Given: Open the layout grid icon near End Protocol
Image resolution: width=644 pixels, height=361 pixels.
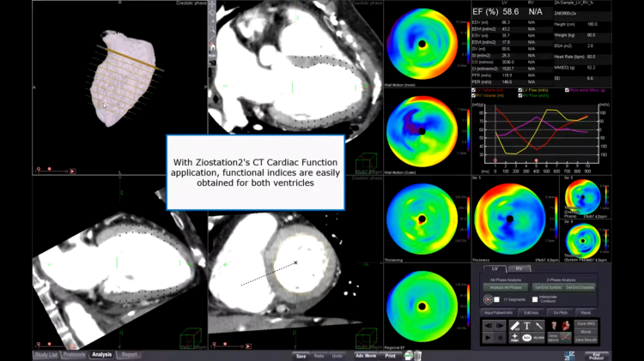Looking at the screenshot, I should tap(569, 356).
